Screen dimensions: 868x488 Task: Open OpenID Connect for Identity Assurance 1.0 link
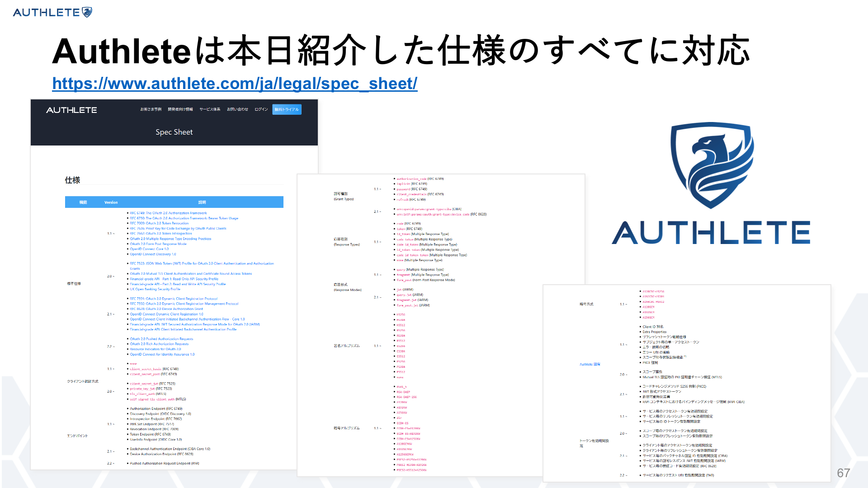[162, 354]
